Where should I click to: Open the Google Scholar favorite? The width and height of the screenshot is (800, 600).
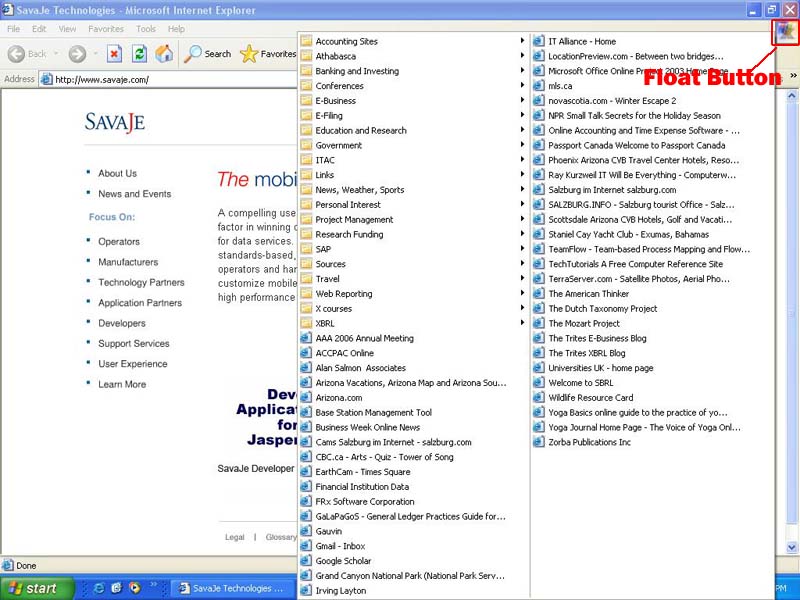point(345,561)
